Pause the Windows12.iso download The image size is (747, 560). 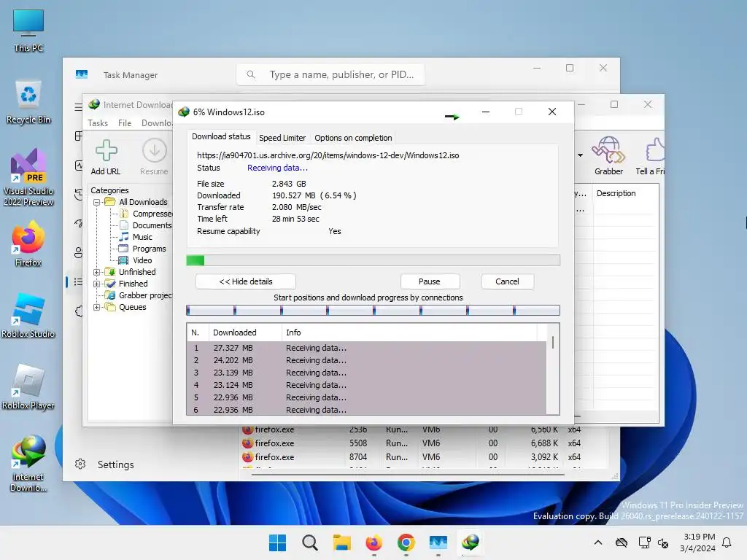430,281
